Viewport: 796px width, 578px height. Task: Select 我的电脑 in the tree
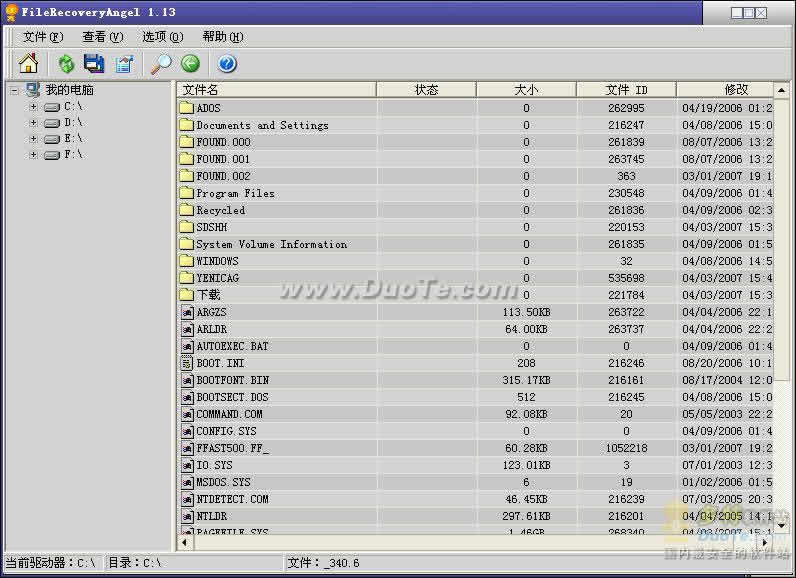click(70, 90)
